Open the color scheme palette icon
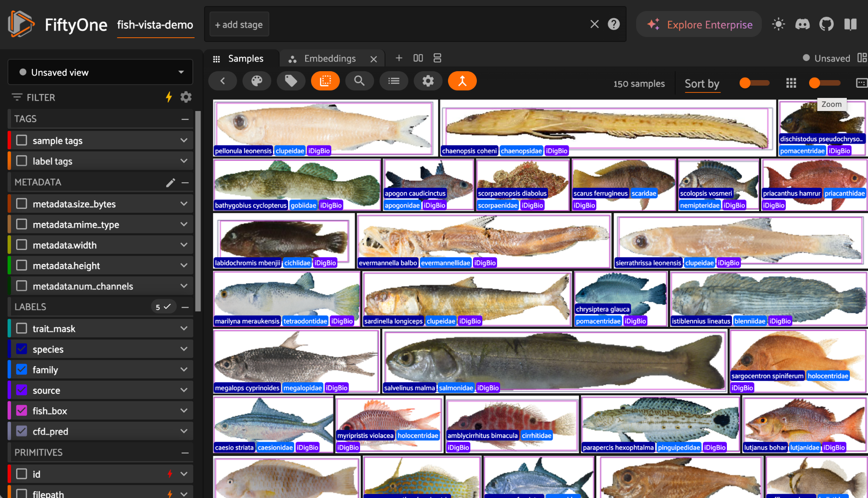Viewport: 868px width, 498px height. coord(257,81)
